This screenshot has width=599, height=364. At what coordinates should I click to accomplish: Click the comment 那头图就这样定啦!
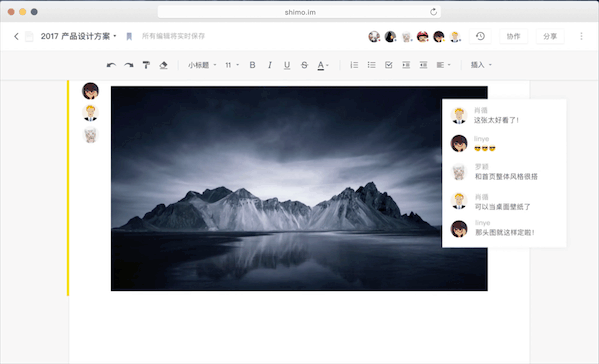tap(505, 232)
